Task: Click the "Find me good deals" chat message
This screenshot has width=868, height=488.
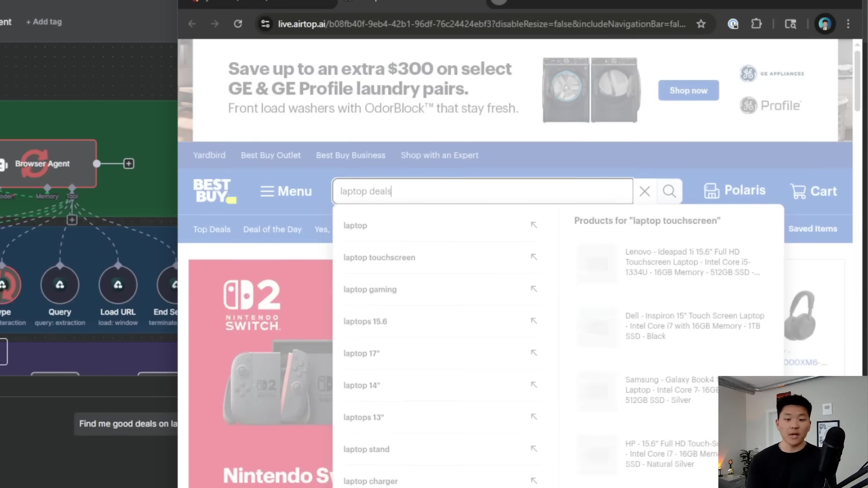Action: 126,424
